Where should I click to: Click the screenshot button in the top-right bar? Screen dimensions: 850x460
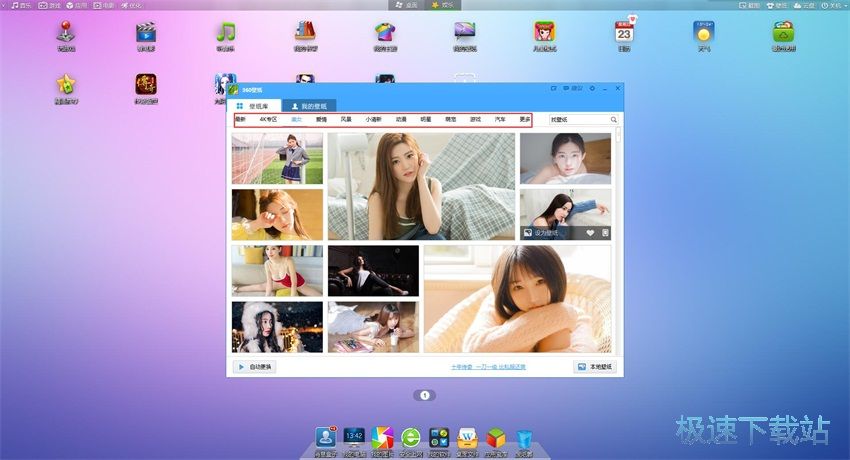click(x=750, y=5)
